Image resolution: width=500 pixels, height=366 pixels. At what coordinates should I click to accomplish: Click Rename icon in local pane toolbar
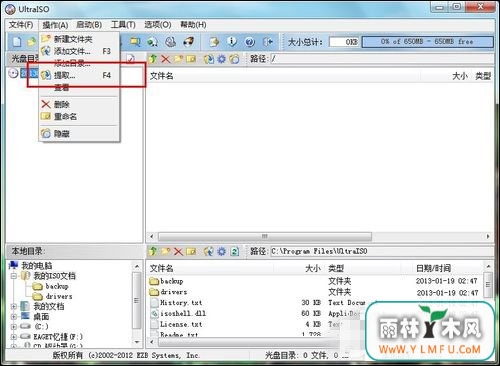tap(191, 251)
